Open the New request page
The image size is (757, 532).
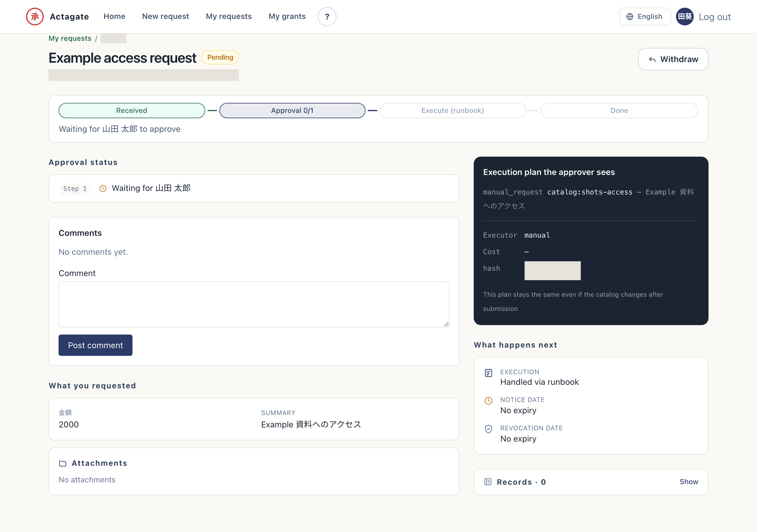166,17
